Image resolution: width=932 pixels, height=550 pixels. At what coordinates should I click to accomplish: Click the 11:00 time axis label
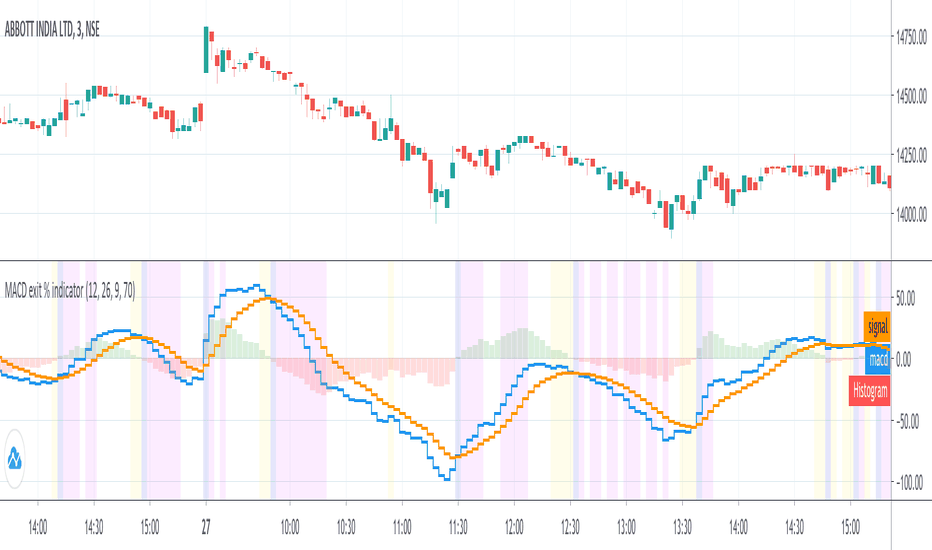click(x=402, y=524)
